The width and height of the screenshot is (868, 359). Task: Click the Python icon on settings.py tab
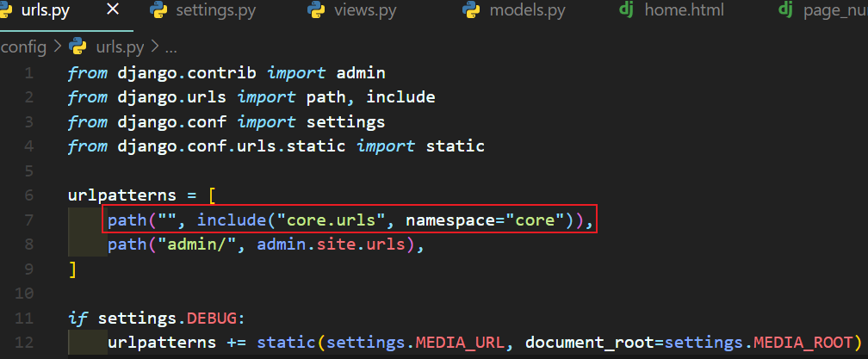[158, 10]
